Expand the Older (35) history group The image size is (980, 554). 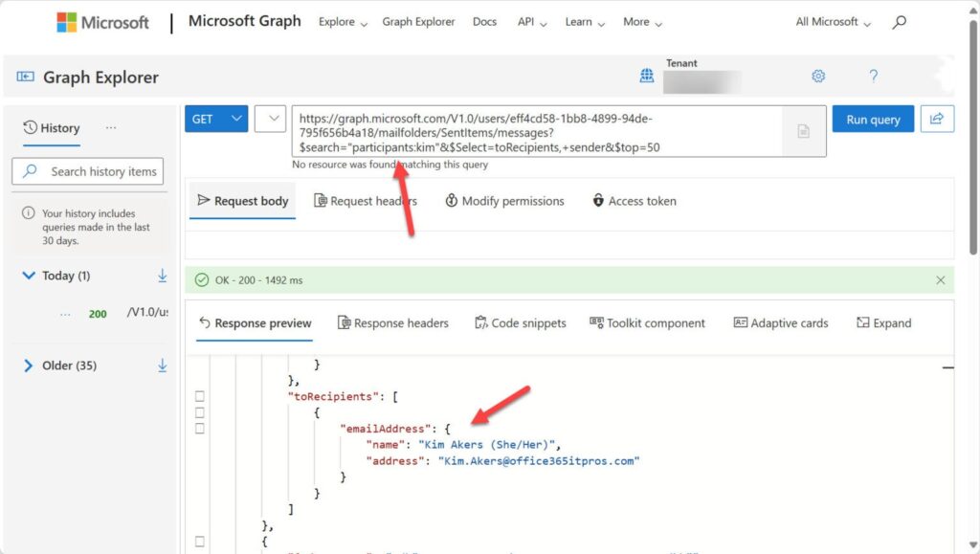pyautogui.click(x=28, y=366)
